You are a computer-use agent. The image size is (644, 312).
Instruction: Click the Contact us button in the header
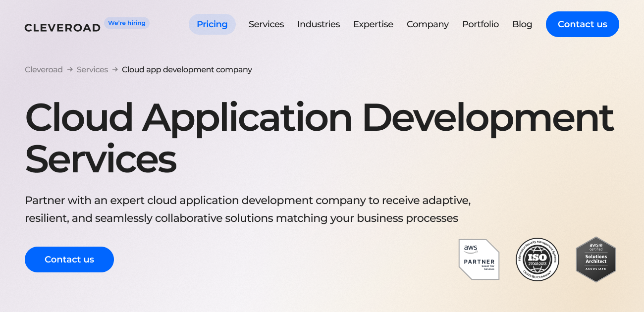click(x=582, y=24)
